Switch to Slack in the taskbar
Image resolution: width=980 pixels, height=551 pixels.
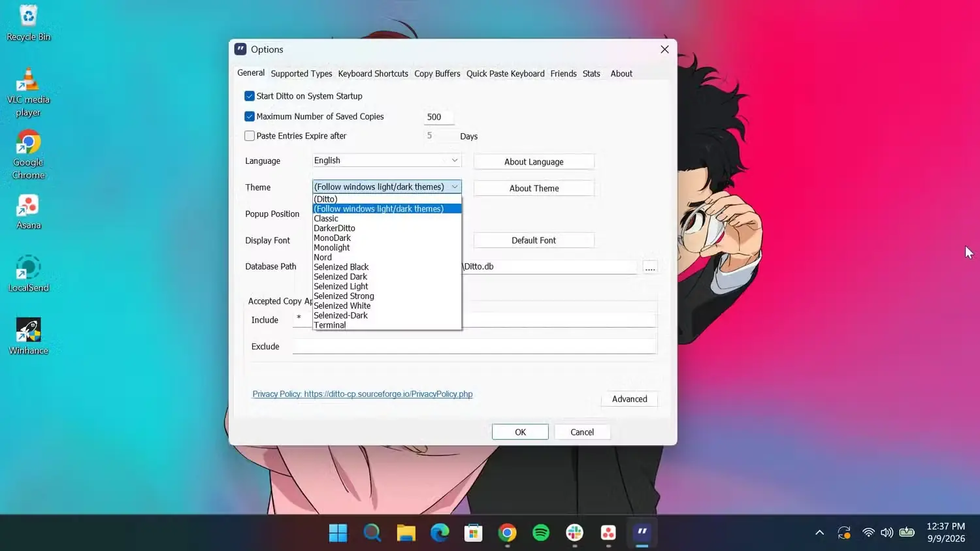click(575, 533)
